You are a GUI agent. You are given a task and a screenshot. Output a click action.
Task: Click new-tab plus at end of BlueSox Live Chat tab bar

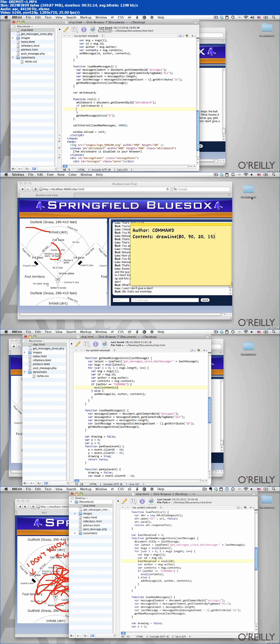[x=229, y=195]
